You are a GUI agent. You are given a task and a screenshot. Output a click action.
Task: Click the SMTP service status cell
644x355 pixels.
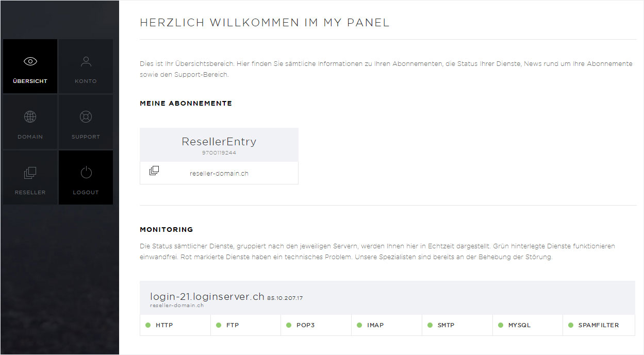(457, 325)
